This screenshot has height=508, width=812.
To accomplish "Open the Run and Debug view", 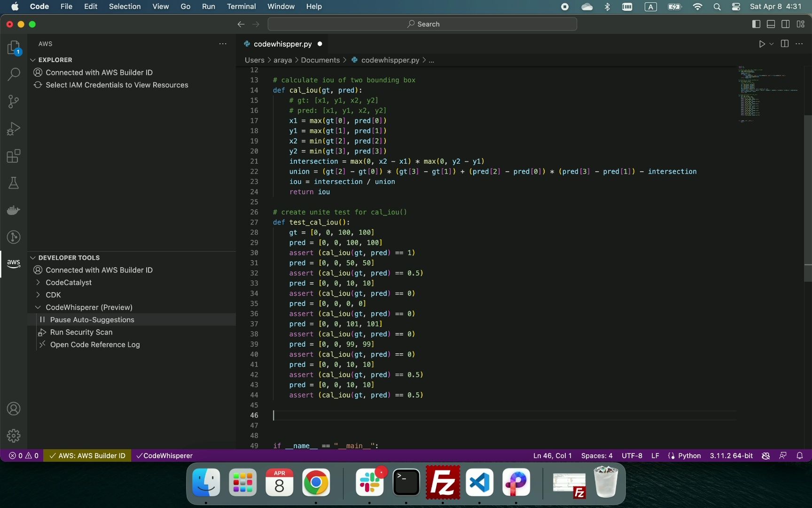I will coord(14,128).
